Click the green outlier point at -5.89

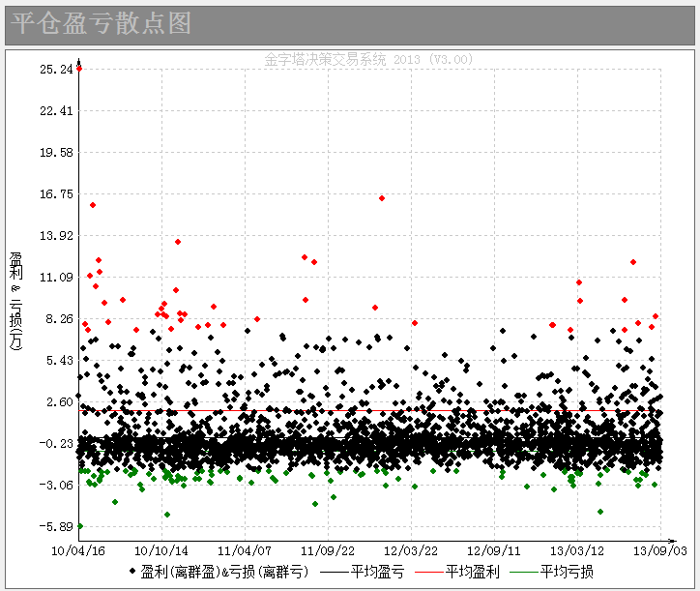(x=79, y=526)
